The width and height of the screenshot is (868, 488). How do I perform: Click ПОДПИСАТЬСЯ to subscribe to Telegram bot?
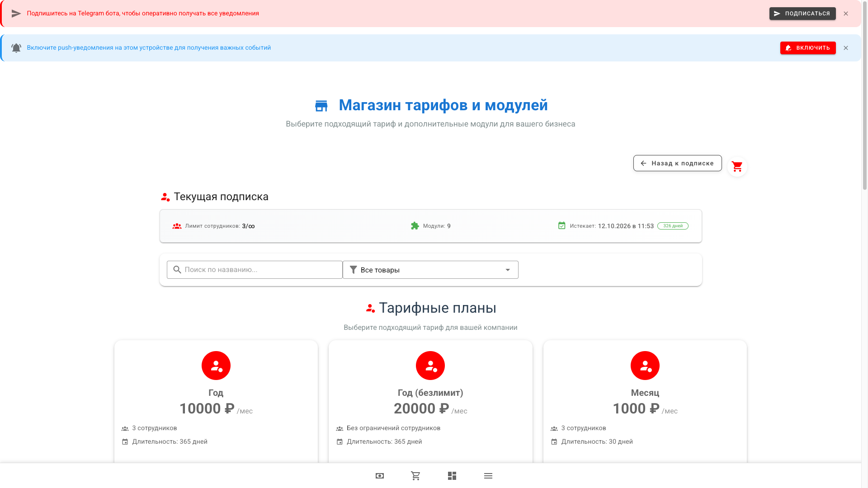(802, 14)
